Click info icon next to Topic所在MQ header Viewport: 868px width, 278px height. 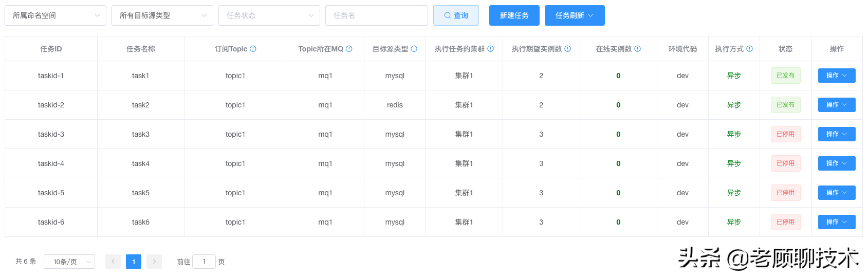pos(349,49)
